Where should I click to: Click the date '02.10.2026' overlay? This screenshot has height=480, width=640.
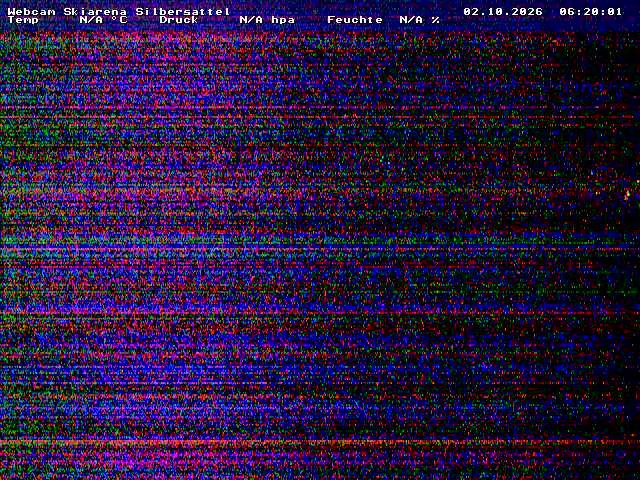(x=503, y=12)
